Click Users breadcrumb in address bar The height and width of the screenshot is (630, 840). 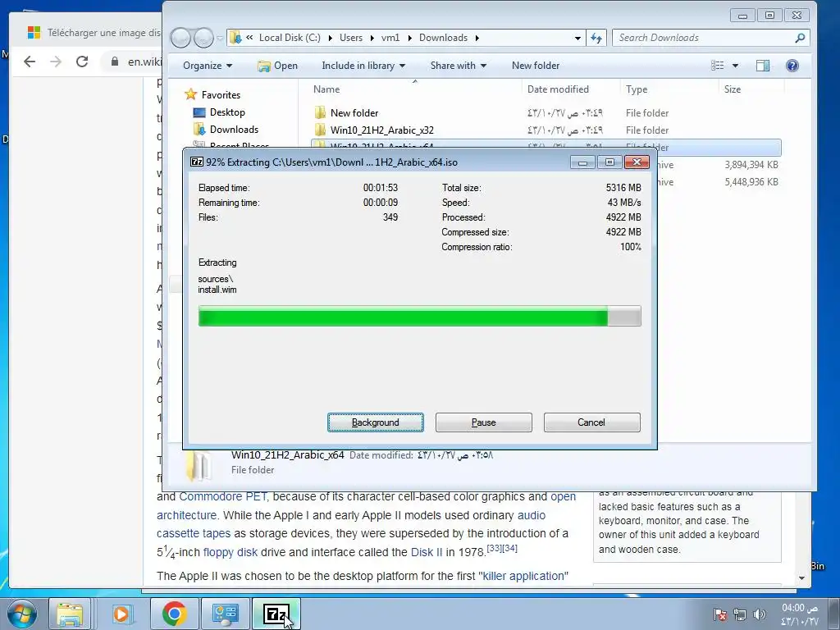click(x=351, y=38)
